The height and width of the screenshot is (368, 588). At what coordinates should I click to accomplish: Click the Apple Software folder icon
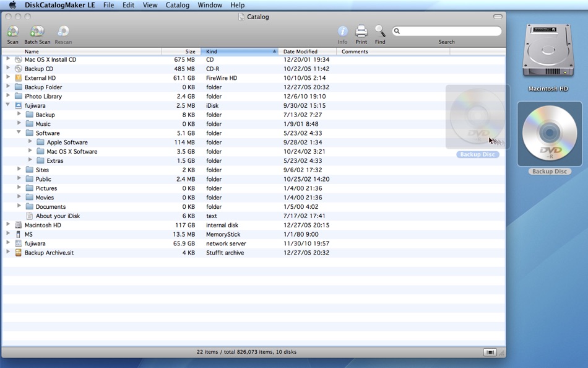click(x=40, y=142)
